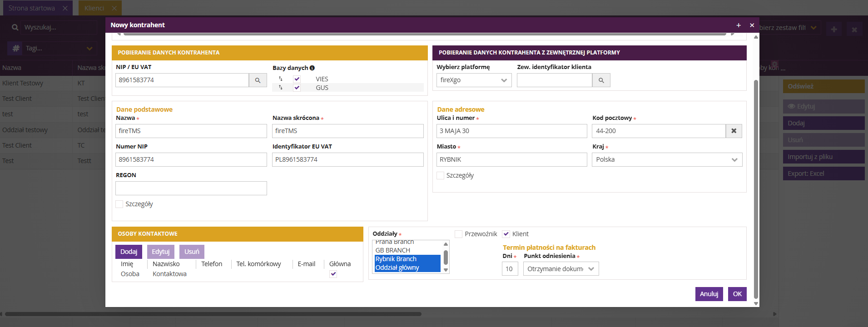Screen dimensions: 868x327
Task: Enable Szczegóły checkbox under REGON
Action: pyautogui.click(x=119, y=204)
